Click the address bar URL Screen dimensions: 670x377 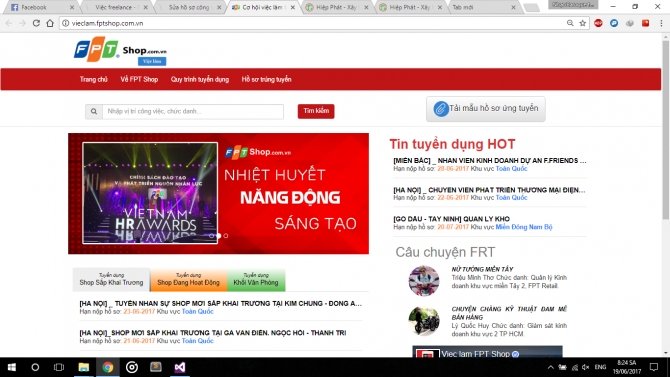[108, 23]
